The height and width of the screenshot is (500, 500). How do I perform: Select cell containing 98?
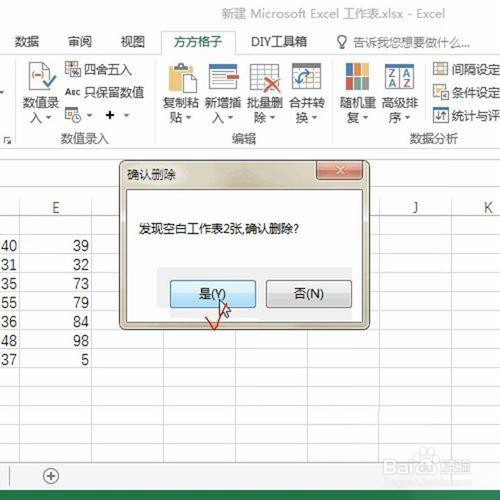tap(56, 341)
